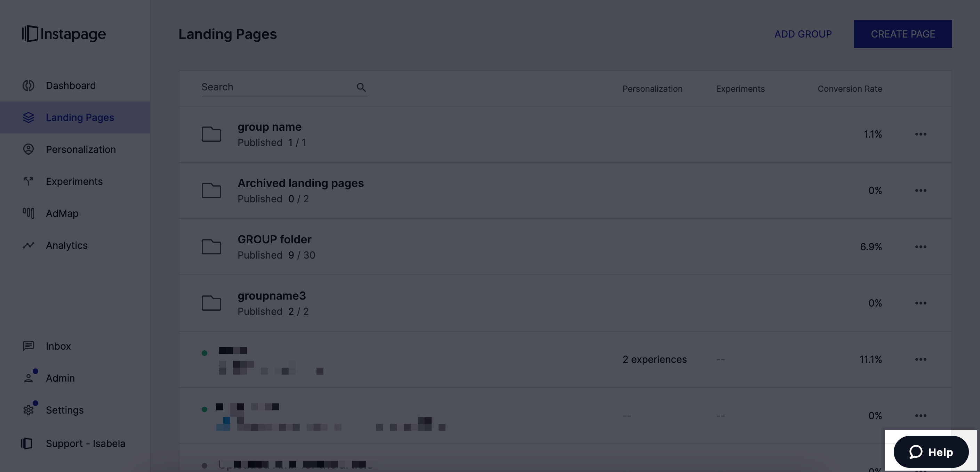Click the ADD GROUP link
This screenshot has height=472, width=980.
pos(803,34)
